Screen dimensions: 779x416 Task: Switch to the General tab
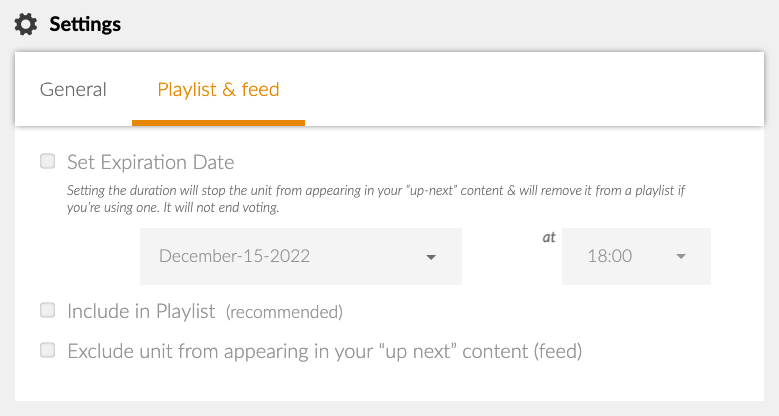pos(73,89)
